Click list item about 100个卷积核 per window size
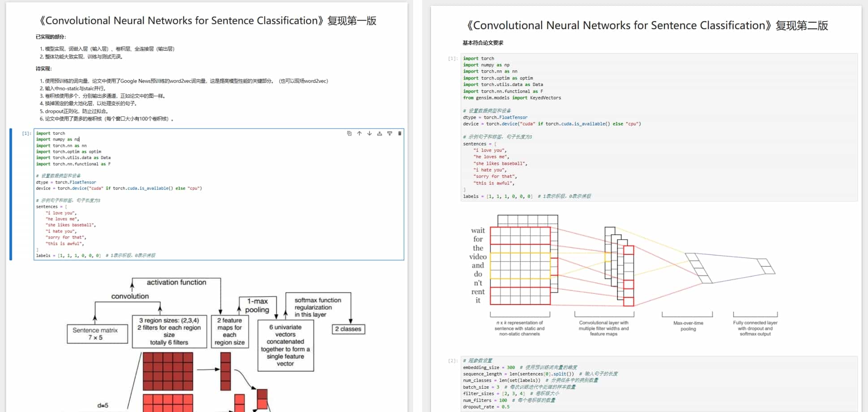868x412 pixels. [107, 119]
